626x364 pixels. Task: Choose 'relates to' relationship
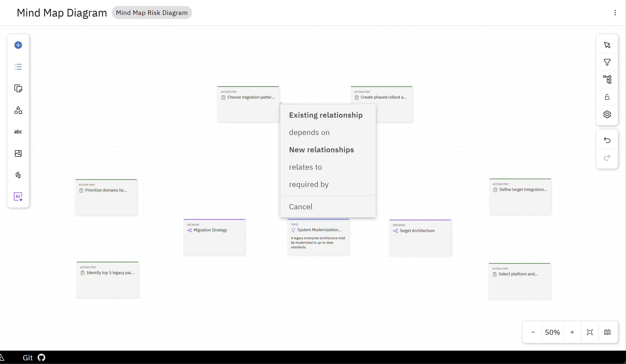[x=328, y=167]
